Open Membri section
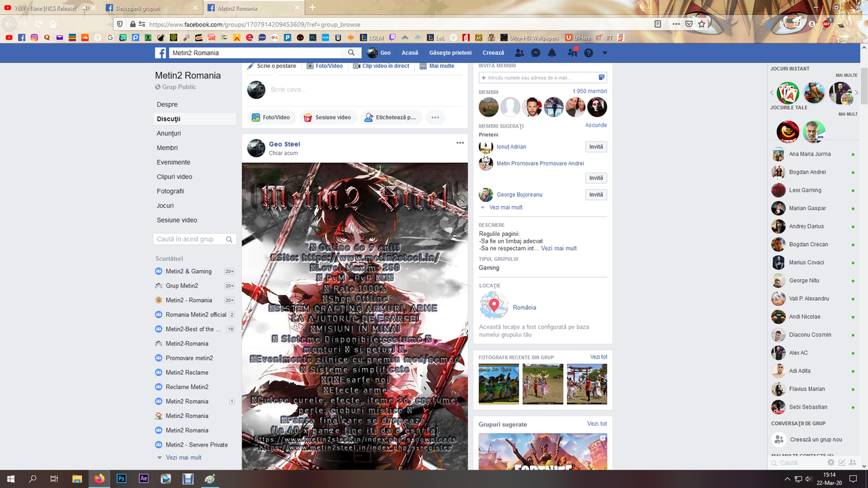The width and height of the screenshot is (868, 488). coord(167,148)
